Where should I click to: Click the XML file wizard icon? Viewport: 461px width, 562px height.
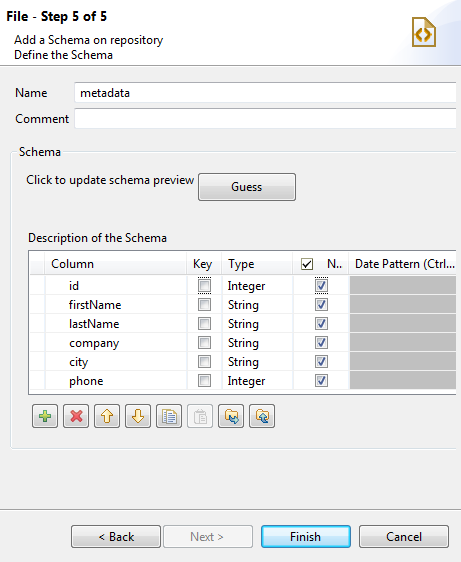coord(424,32)
